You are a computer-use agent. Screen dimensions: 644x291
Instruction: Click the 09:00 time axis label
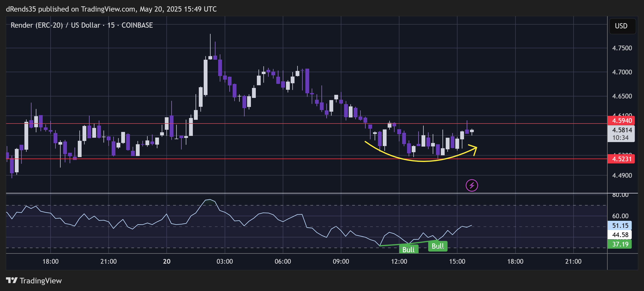[341, 262]
